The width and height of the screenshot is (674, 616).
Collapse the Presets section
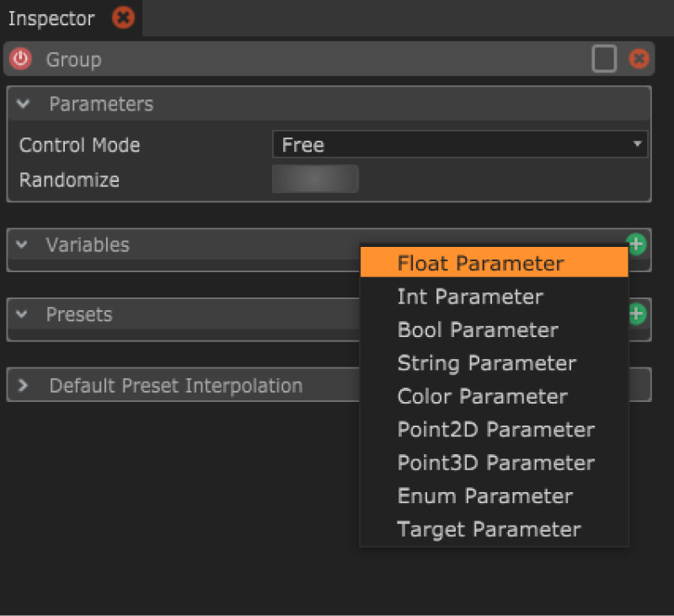tap(22, 314)
